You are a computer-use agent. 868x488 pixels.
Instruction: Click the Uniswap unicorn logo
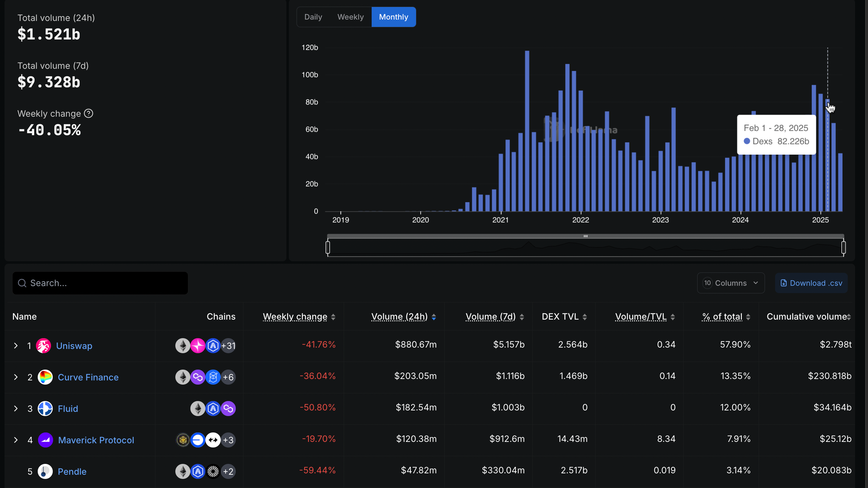(x=44, y=345)
